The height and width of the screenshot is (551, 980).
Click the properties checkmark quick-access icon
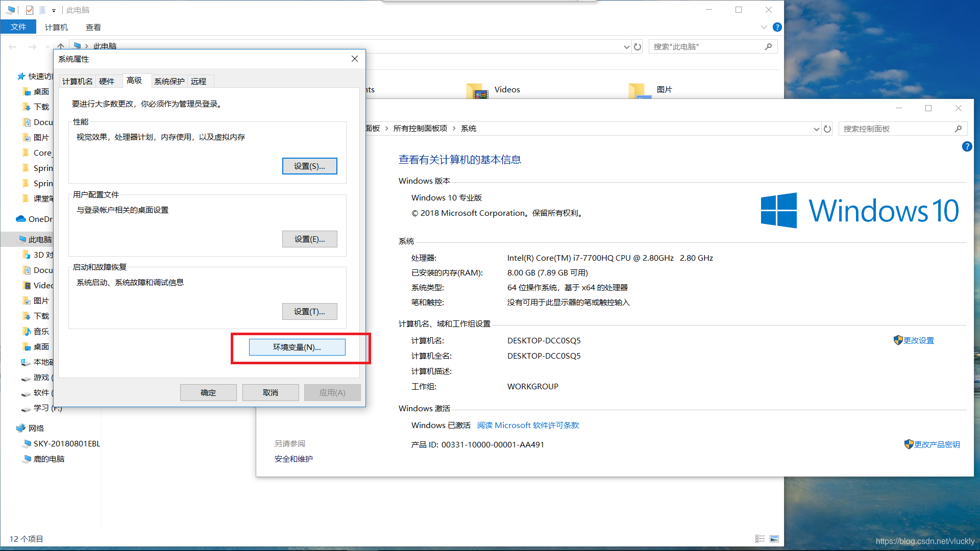tap(30, 10)
